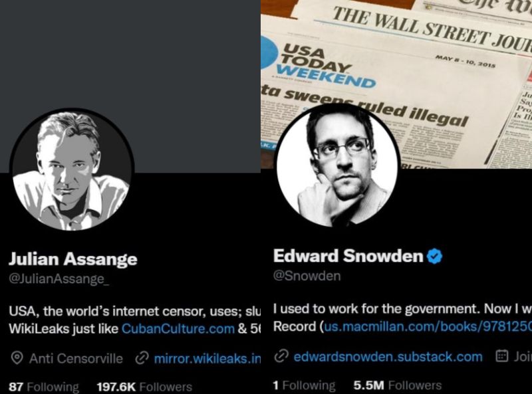This screenshot has height=394, width=532.
Task: Open the Edward Snowden profile picture
Action: coord(337,165)
